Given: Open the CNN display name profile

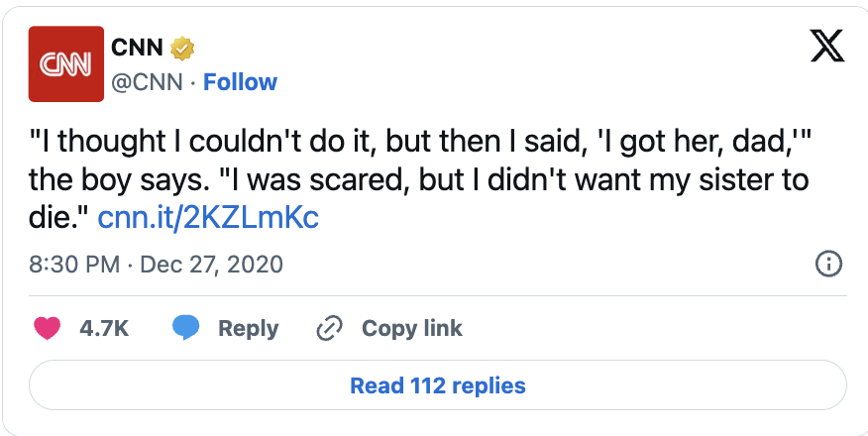Looking at the screenshot, I should pyautogui.click(x=137, y=49).
